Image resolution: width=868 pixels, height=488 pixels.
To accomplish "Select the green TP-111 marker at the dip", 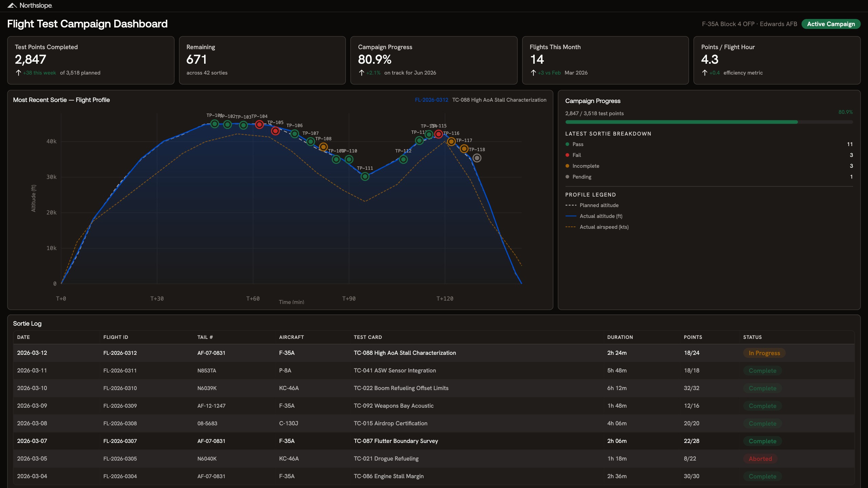I will pos(365,176).
